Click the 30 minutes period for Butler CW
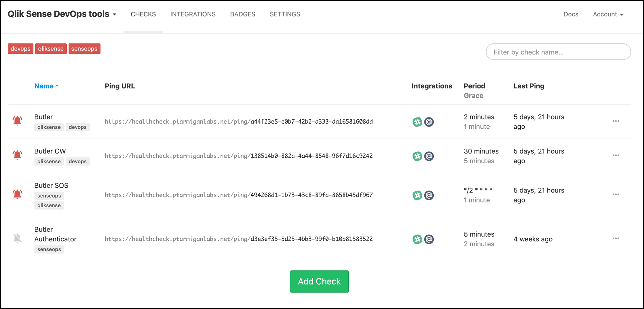 [x=481, y=151]
